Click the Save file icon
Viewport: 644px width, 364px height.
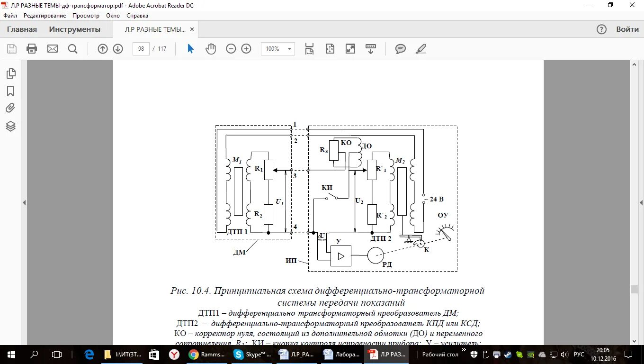(12, 49)
